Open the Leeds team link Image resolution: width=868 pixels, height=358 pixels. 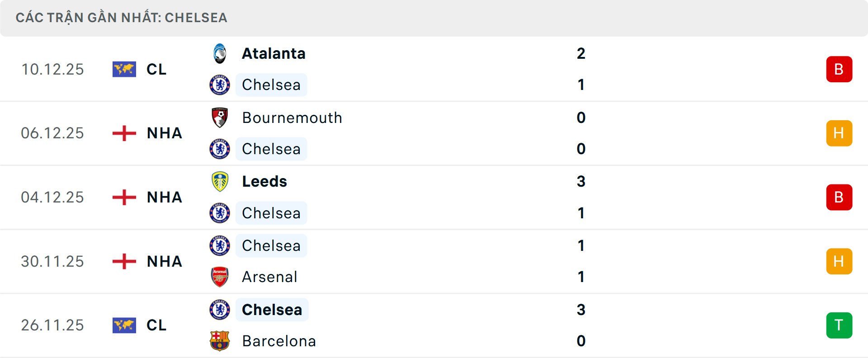coord(264,182)
